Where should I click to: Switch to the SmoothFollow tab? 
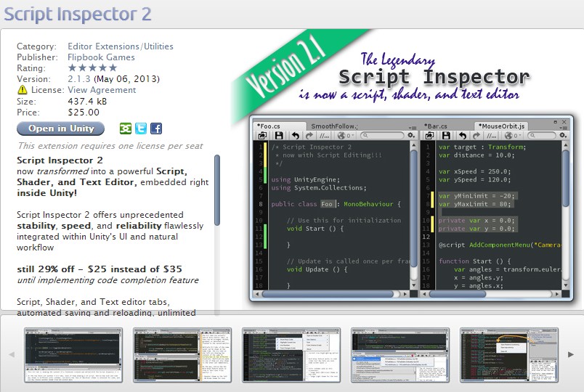[x=334, y=126]
